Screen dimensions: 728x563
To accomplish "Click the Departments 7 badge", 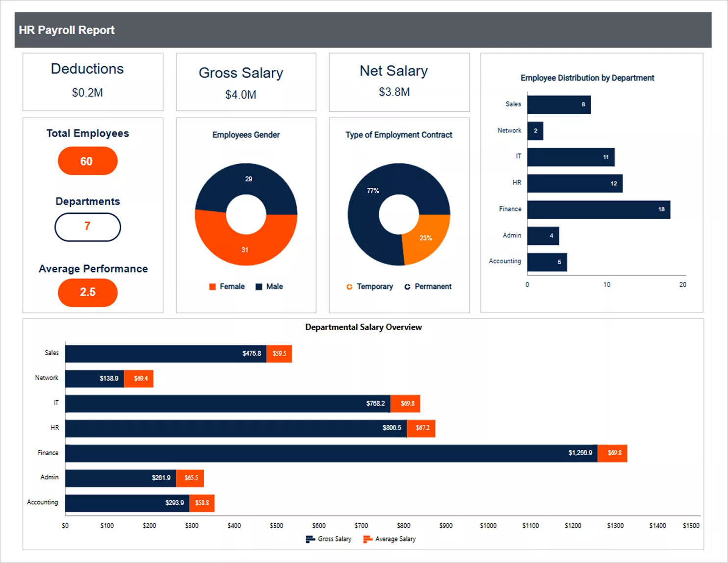I will pos(88,227).
